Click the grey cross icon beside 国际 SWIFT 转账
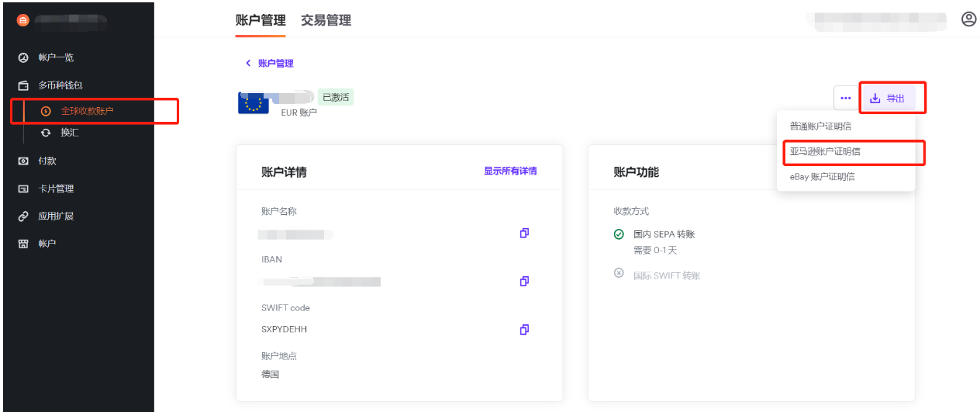 pos(619,273)
